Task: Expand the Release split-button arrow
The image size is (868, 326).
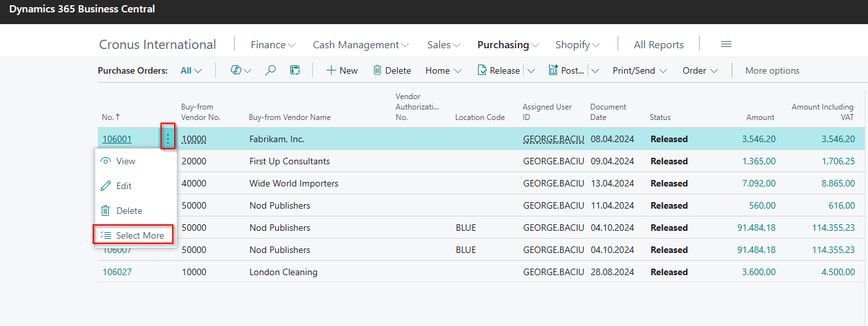Action: coord(531,70)
